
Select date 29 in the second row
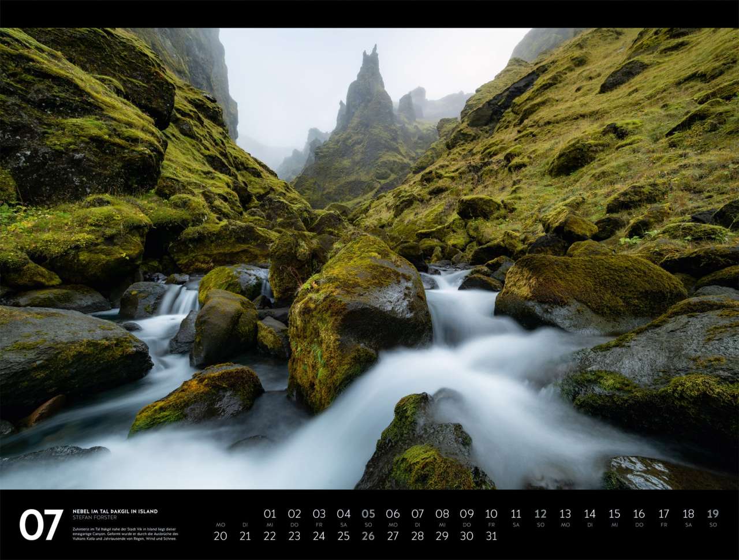click(x=442, y=536)
